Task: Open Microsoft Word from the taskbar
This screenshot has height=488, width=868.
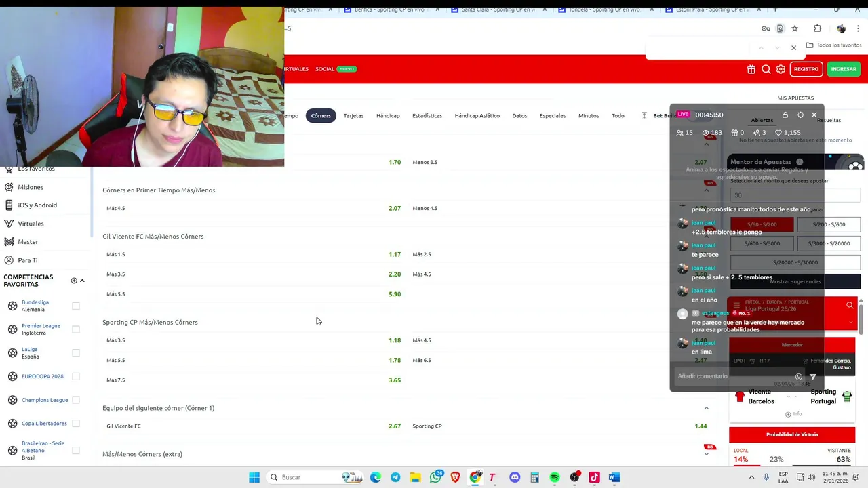Action: 614,477
